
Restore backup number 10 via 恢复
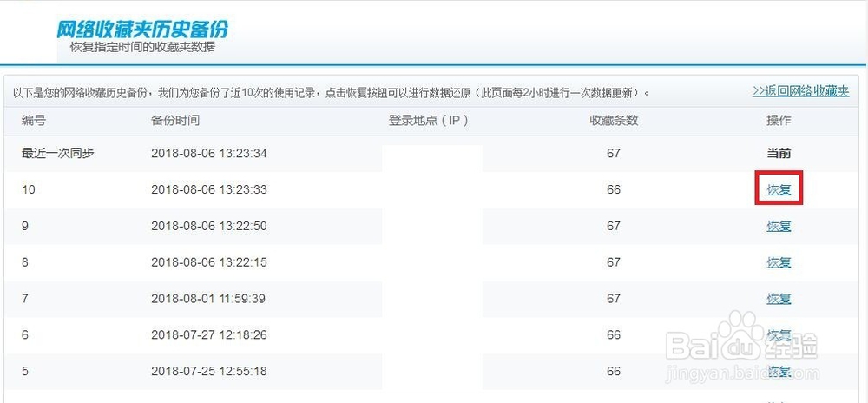coord(779,190)
